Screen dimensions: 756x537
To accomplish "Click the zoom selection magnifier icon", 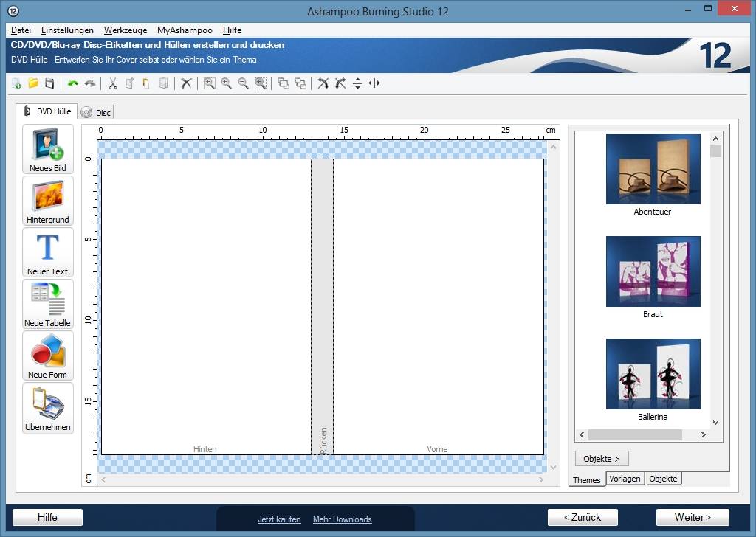I will (x=261, y=83).
